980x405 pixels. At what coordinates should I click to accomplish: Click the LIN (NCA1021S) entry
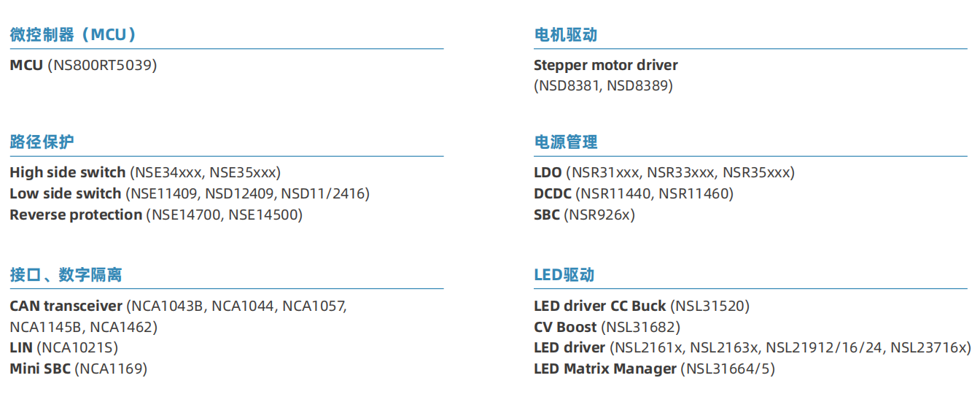[63, 348]
